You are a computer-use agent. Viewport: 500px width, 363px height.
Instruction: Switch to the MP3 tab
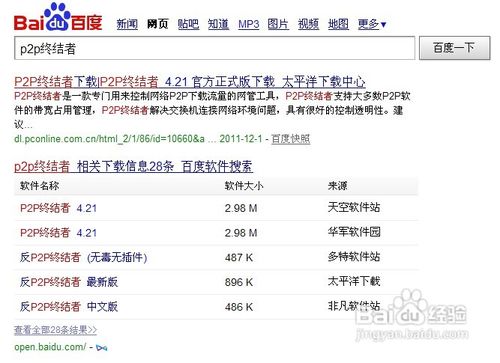point(249,24)
